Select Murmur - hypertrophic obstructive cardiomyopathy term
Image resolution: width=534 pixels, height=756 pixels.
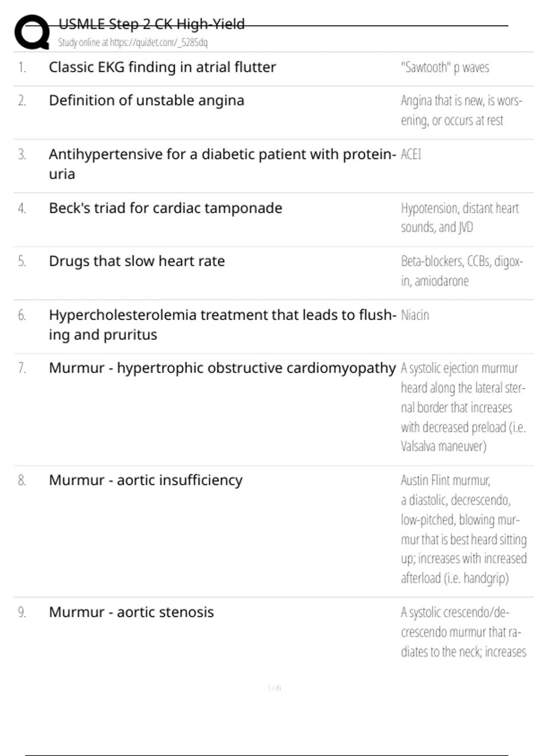[222, 368]
